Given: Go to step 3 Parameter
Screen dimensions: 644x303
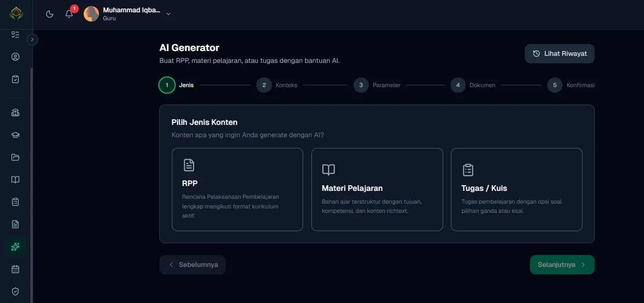Looking at the screenshot, I should pyautogui.click(x=377, y=85).
